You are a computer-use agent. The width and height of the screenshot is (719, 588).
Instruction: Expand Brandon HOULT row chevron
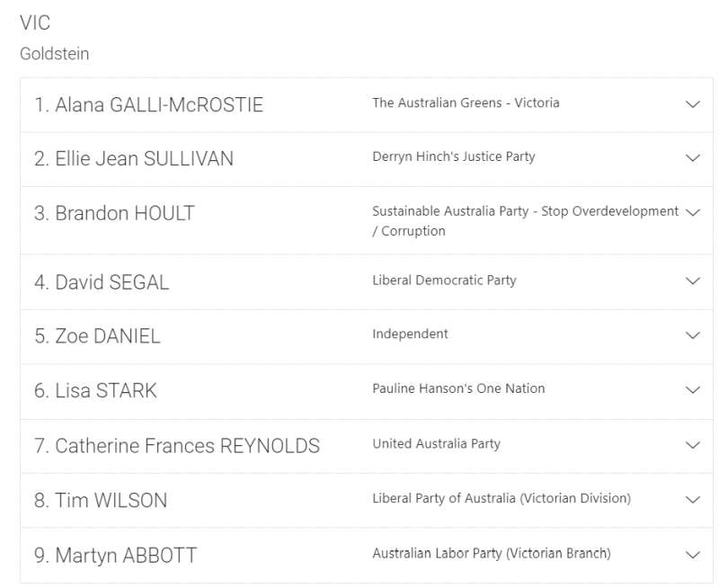coord(692,212)
